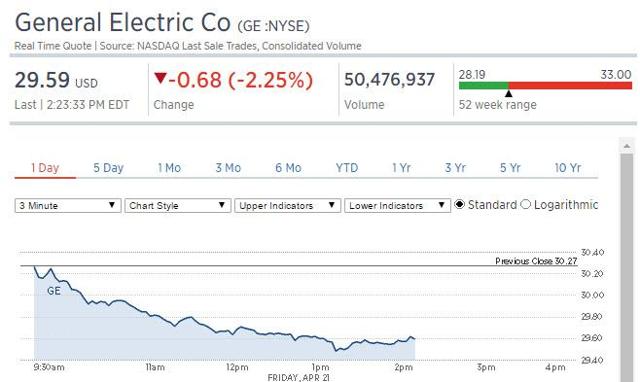
Task: Select the 6 Mo chart range
Action: [x=288, y=168]
